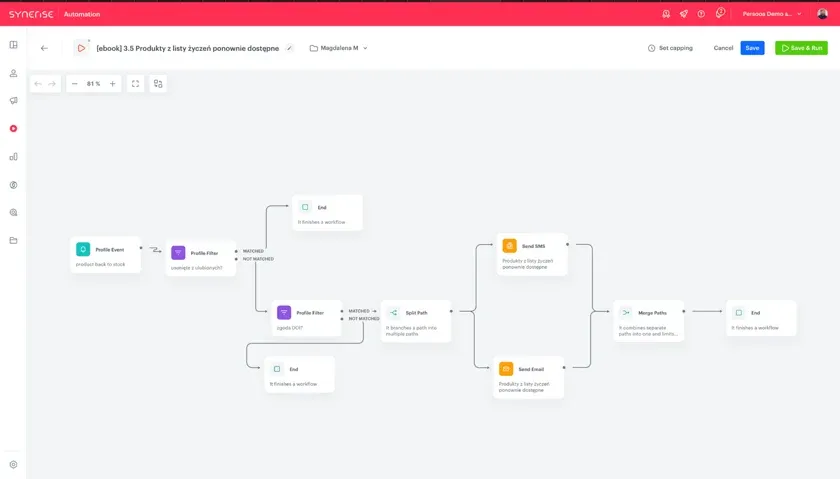Click the pencil icon to edit workflow name
Viewport: 840px width, 479px height.
289,48
